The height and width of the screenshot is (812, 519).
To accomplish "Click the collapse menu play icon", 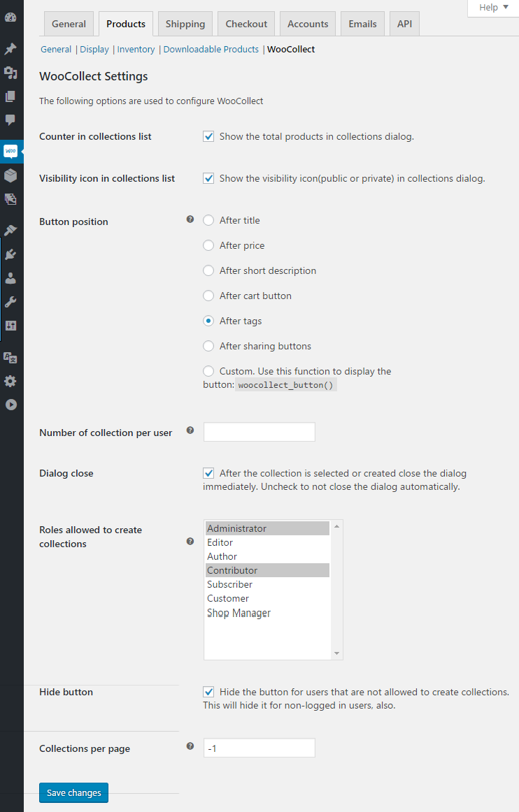I will pyautogui.click(x=11, y=405).
